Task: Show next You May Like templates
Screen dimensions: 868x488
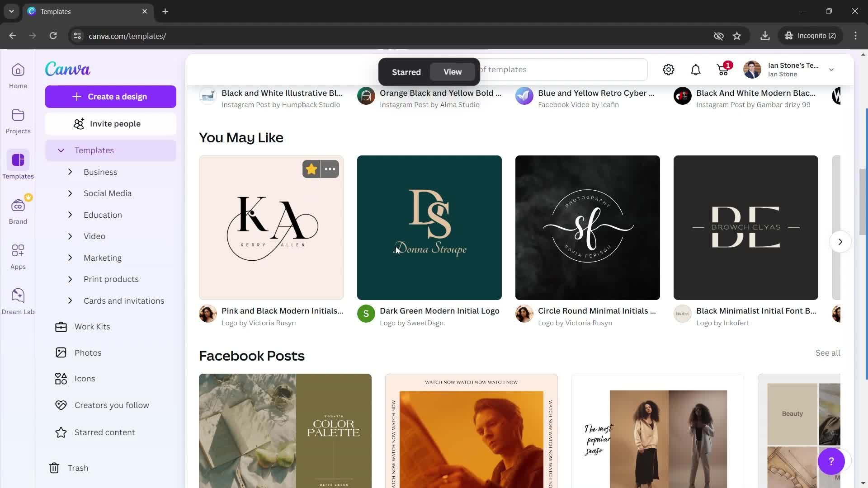Action: [840, 242]
